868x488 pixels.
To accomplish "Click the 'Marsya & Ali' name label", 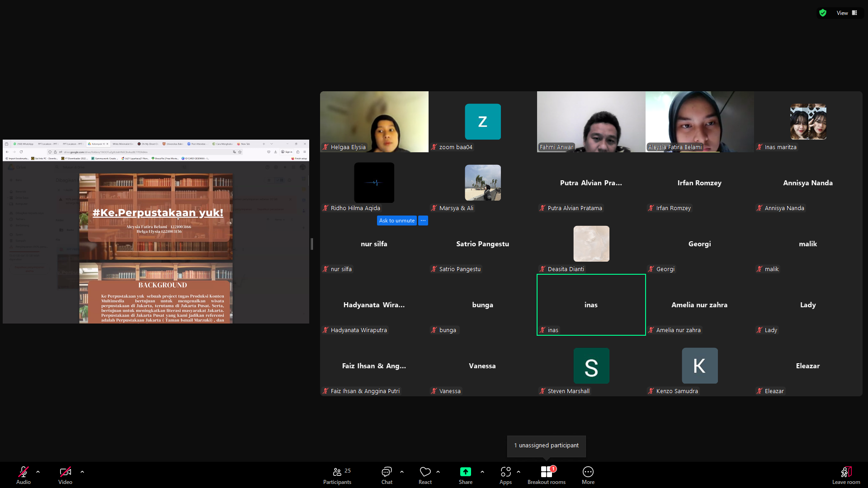I will tap(456, 208).
